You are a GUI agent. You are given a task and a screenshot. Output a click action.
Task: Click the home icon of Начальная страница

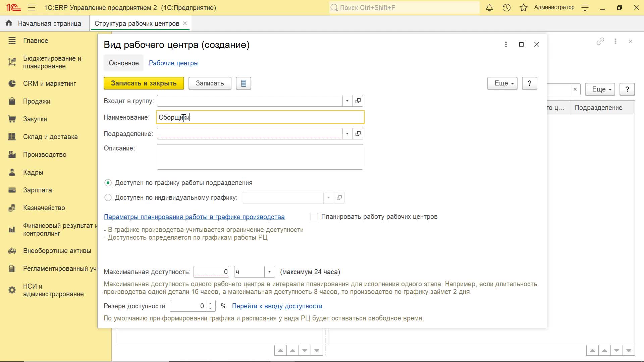pos(9,23)
